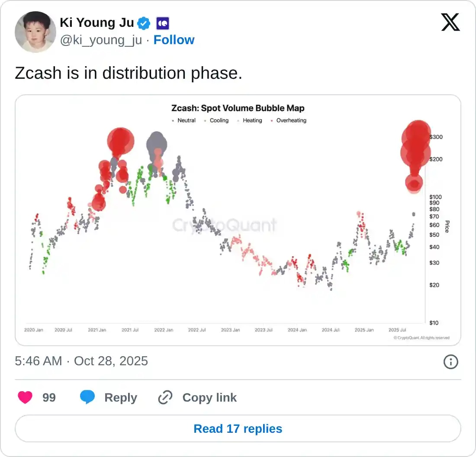Click the Ki Young Ju display name
Image resolution: width=476 pixels, height=457 pixels.
[96, 23]
